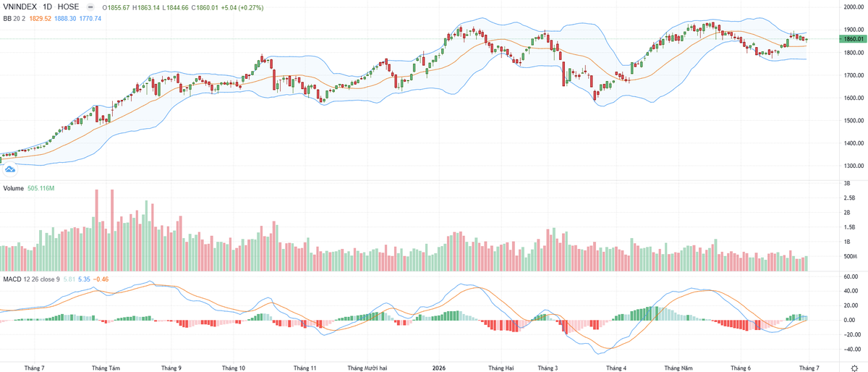Click the Volume value 505.116M
Image resolution: width=868 pixels, height=372 pixels.
click(x=41, y=187)
